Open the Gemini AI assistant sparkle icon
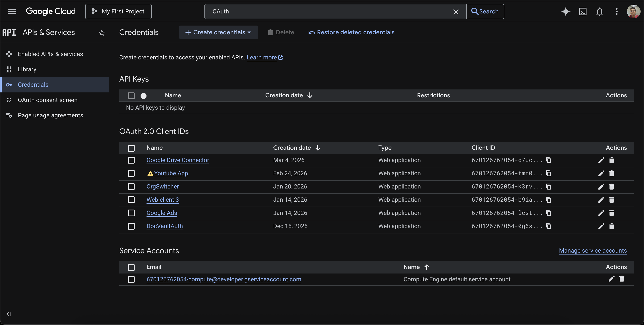The height and width of the screenshot is (325, 644). tap(565, 12)
